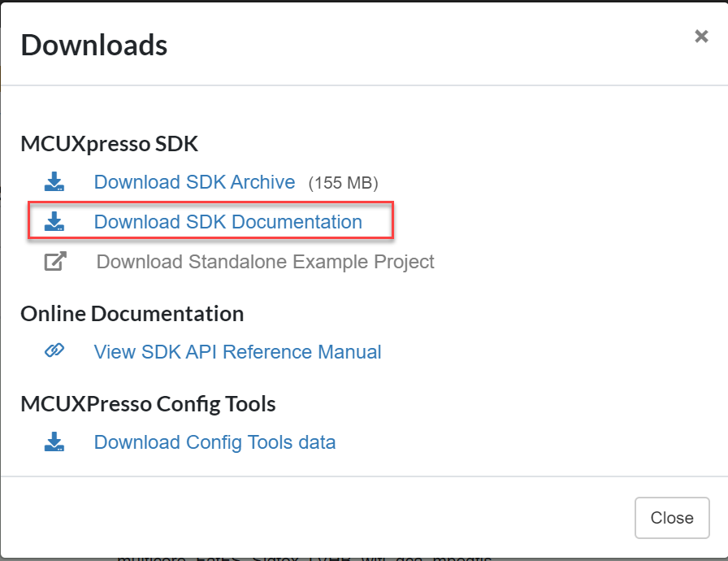The width and height of the screenshot is (728, 561).
Task: Follow the Download Config Tools data link
Action: click(214, 442)
